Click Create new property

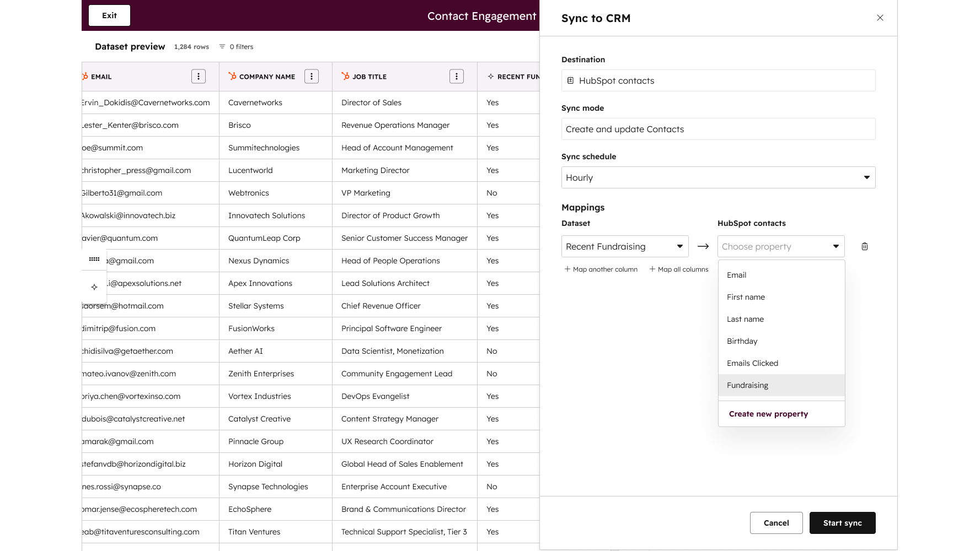tap(768, 414)
